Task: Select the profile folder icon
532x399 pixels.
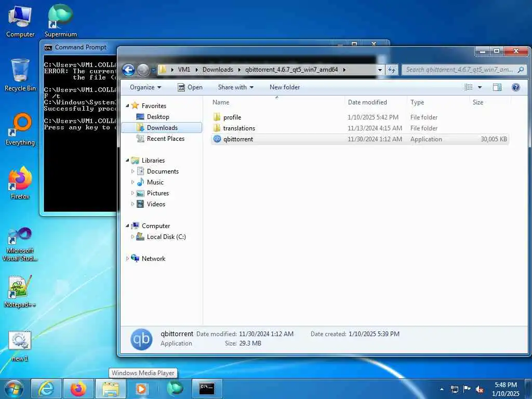Action: click(217, 117)
